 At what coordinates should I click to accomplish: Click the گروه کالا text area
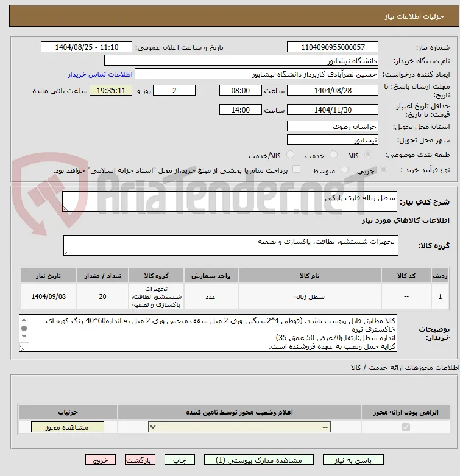[x=230, y=245]
